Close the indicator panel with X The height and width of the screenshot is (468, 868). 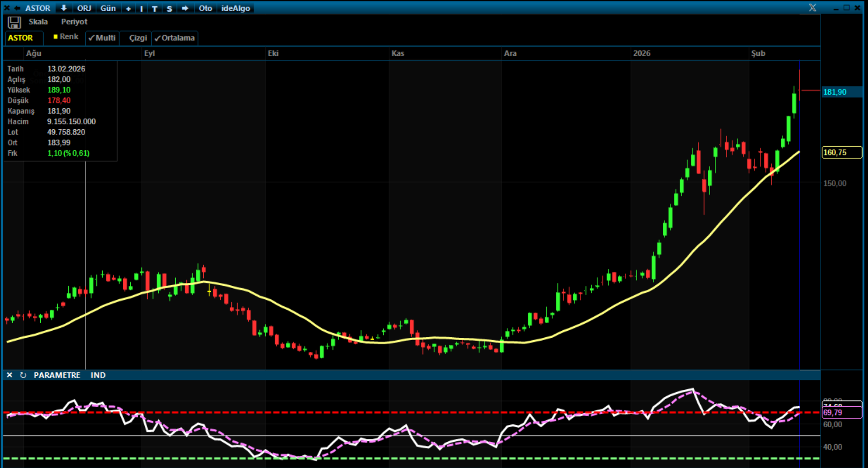(x=9, y=375)
